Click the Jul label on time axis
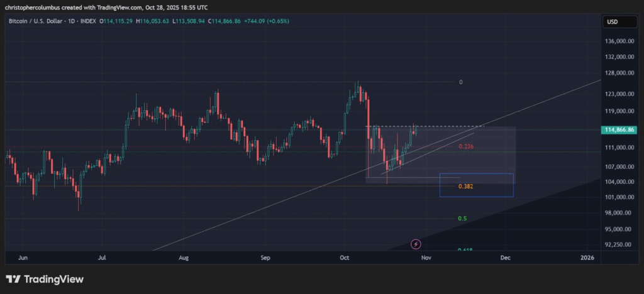Viewport: 644px width, 294px height. (x=103, y=258)
